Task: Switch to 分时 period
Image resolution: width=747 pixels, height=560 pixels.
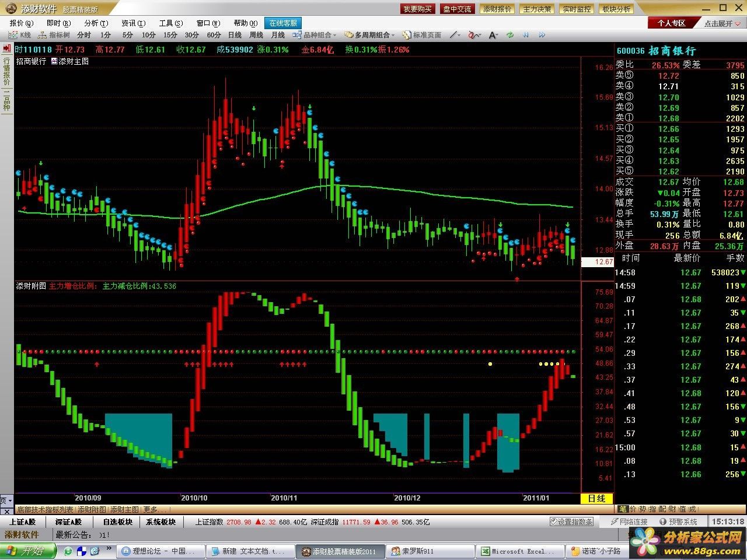Action: [x=84, y=36]
